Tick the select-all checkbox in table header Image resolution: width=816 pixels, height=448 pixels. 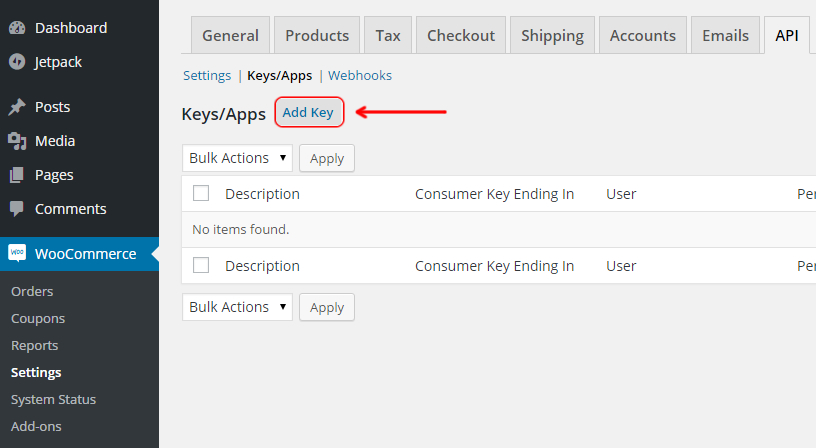[x=201, y=193]
